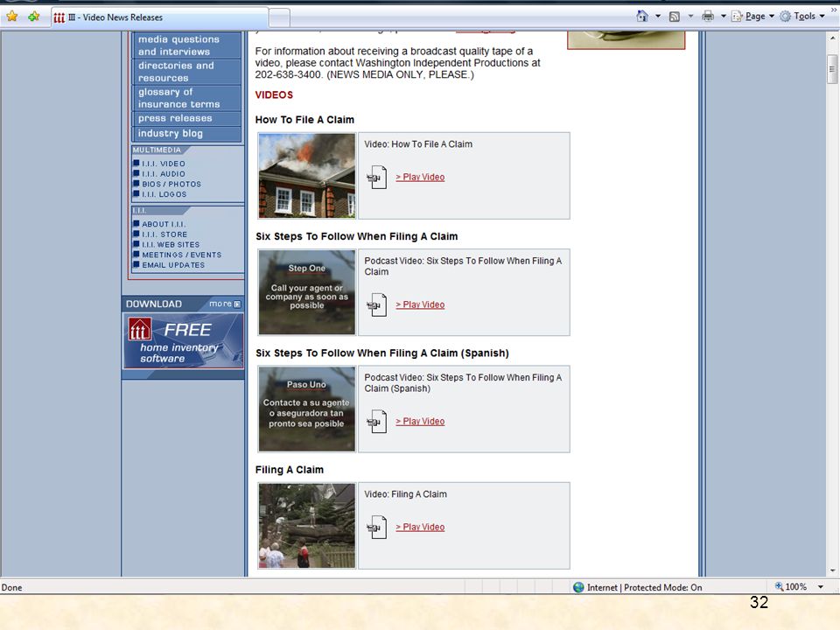Click video file icon for How To File A Claim
This screenshot has height=630, width=840.
pyautogui.click(x=376, y=178)
